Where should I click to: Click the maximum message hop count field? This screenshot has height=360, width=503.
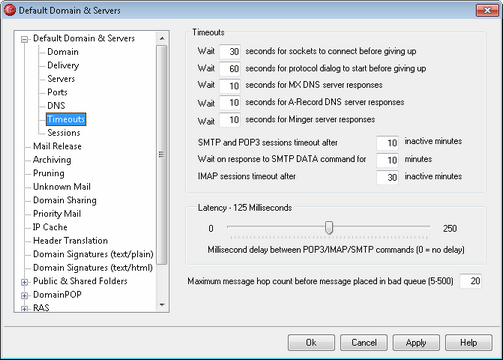[x=470, y=281]
